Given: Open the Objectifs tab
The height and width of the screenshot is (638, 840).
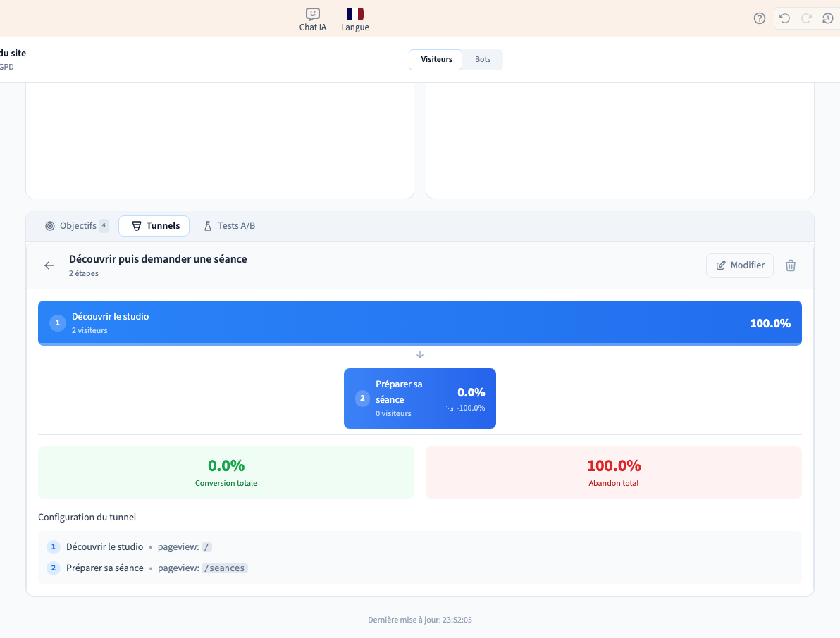Looking at the screenshot, I should point(77,226).
